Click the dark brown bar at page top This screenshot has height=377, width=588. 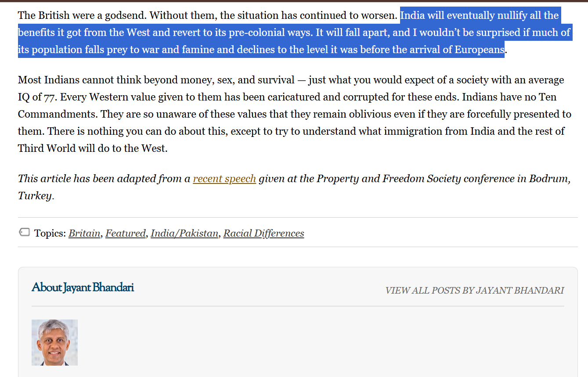pos(294,1)
